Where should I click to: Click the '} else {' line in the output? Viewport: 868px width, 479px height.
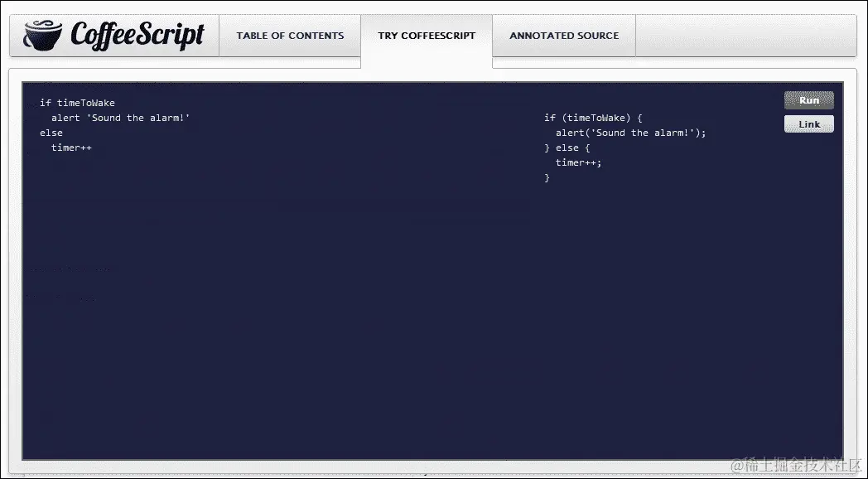tap(568, 147)
